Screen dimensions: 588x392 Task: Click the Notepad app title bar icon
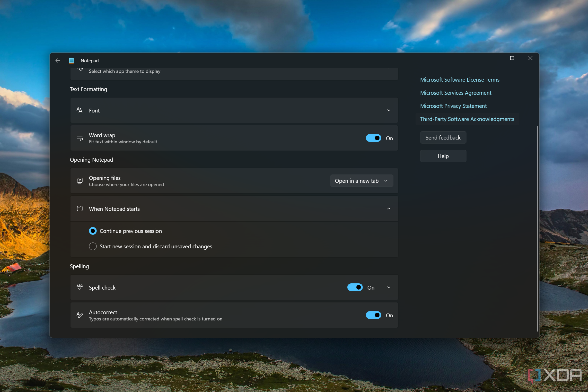pyautogui.click(x=71, y=60)
